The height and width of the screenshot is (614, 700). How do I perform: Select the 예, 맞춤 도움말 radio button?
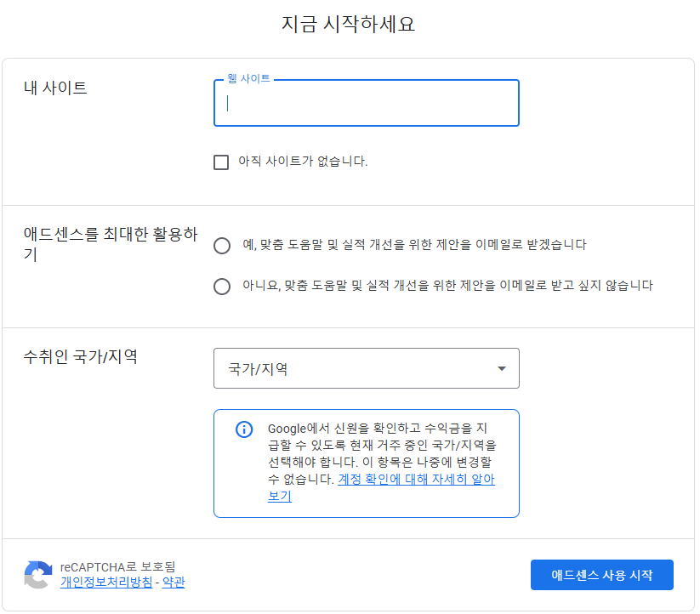(x=222, y=246)
